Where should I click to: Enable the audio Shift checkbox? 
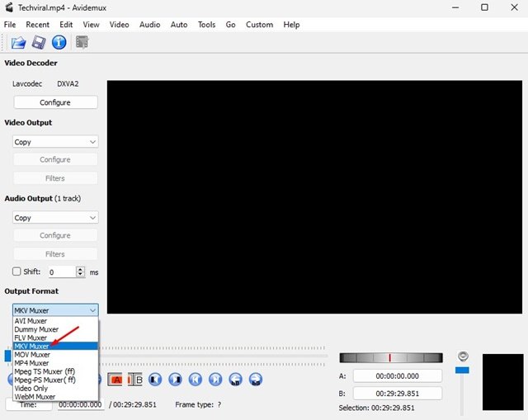[17, 271]
